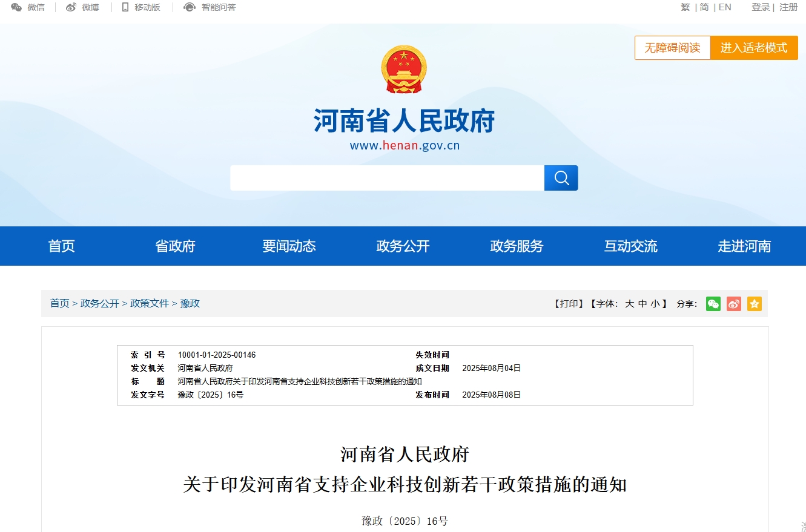Viewport: 806px width, 532px height.
Task: Click 【打印】 to print the page
Action: coord(569,304)
